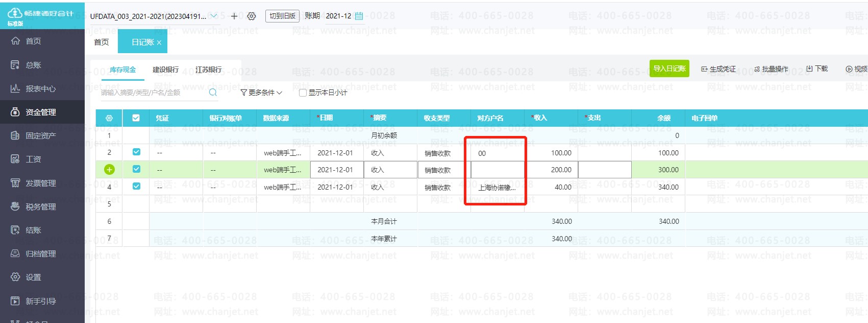
Task: Open table column settings gear icon
Action: 109,118
